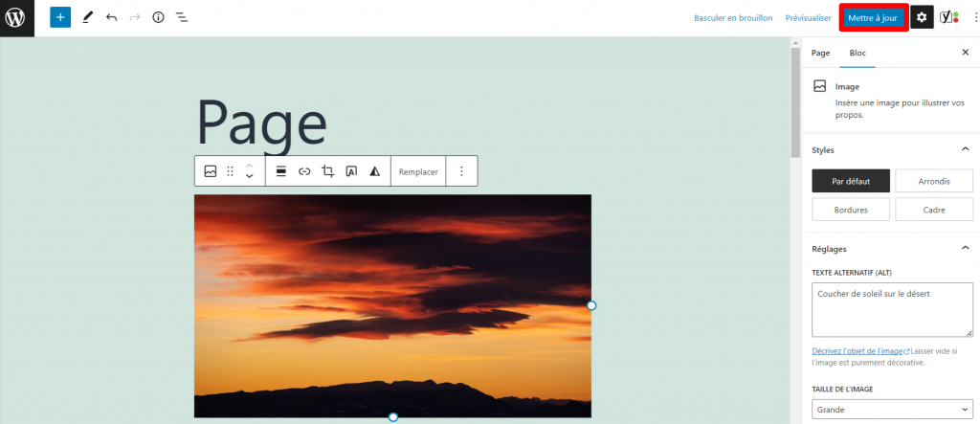This screenshot has height=424, width=980.
Task: Collapse the Réglages section
Action: click(x=965, y=248)
